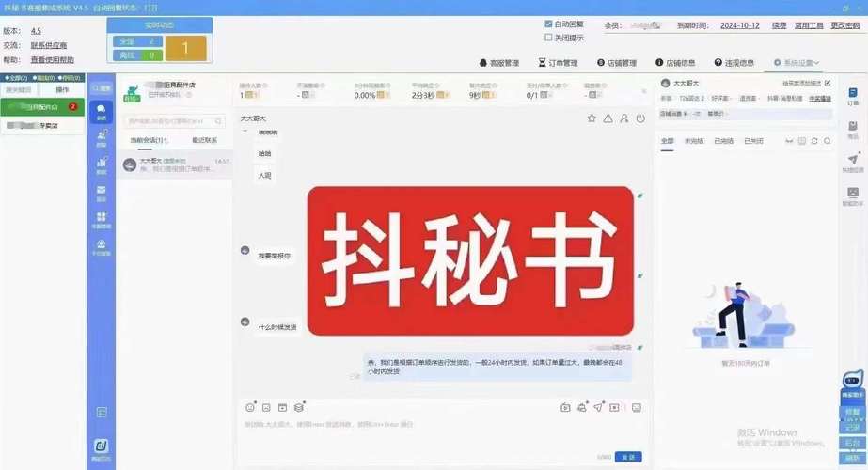Viewport: 868px width, 470px height.
Task: Select the shop row below the green one
Action: click(x=42, y=126)
